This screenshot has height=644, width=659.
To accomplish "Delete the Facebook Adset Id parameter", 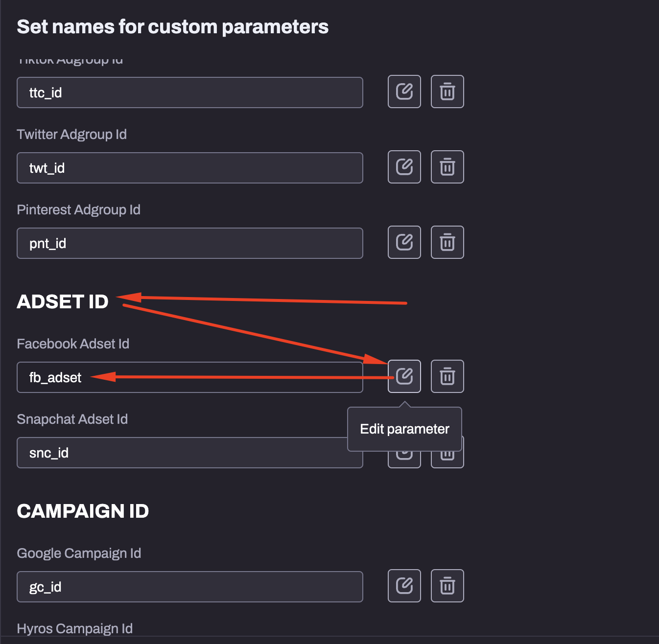I will click(447, 376).
